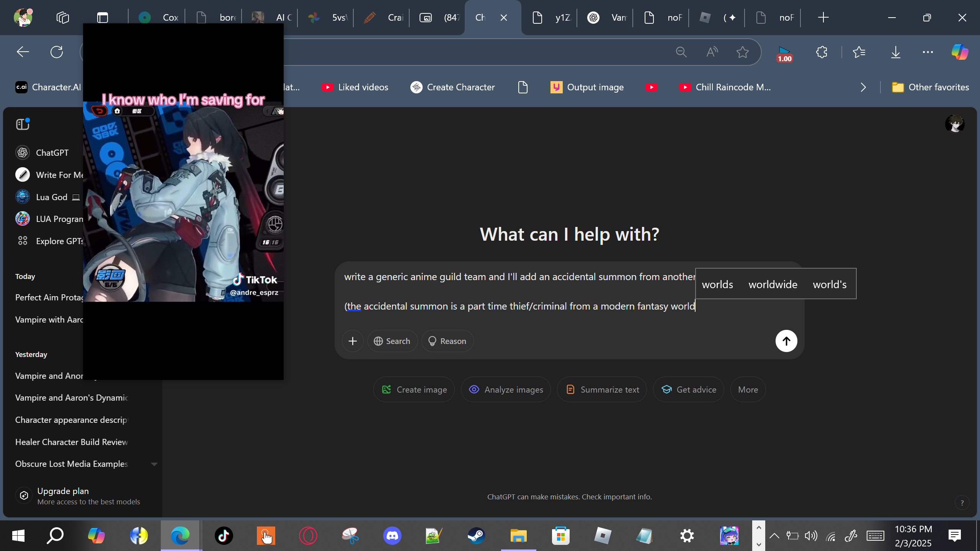
Task: Open the favorites list icon
Action: (859, 52)
